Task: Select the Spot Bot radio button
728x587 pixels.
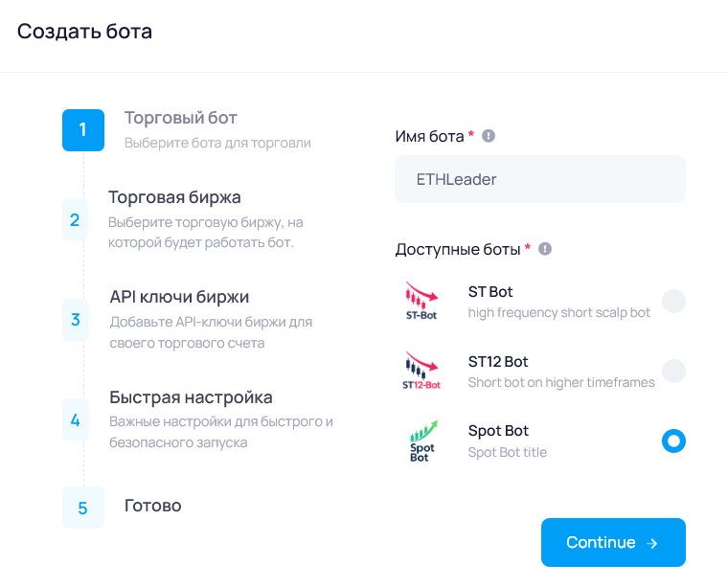Action: (x=673, y=441)
